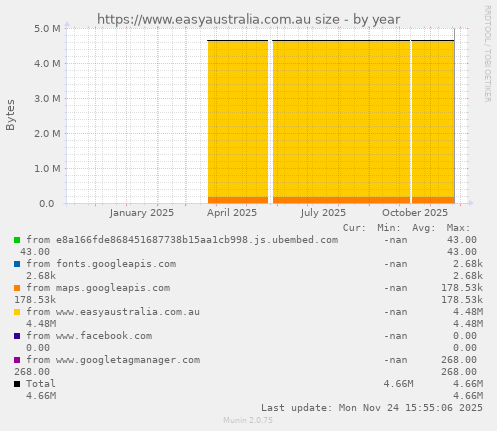The width and height of the screenshot is (497, 431).
Task: Click the 'April 2025' x-axis label
Action: point(232,213)
